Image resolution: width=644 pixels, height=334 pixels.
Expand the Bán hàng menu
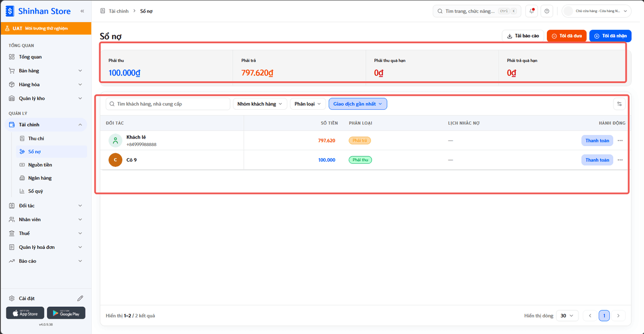click(46, 71)
